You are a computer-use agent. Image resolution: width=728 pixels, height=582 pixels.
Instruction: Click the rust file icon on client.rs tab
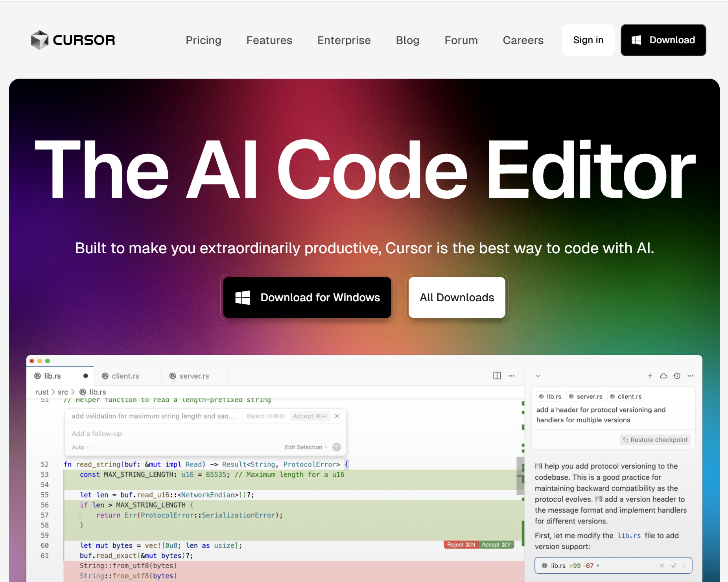coord(105,376)
